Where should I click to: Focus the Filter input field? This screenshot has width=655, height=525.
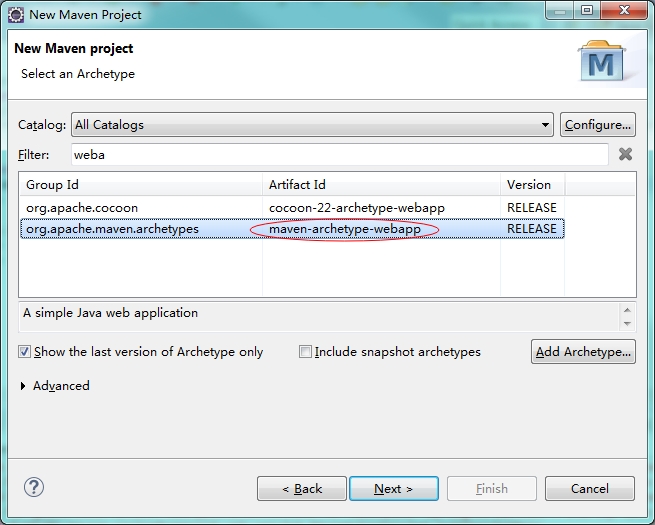click(x=340, y=155)
